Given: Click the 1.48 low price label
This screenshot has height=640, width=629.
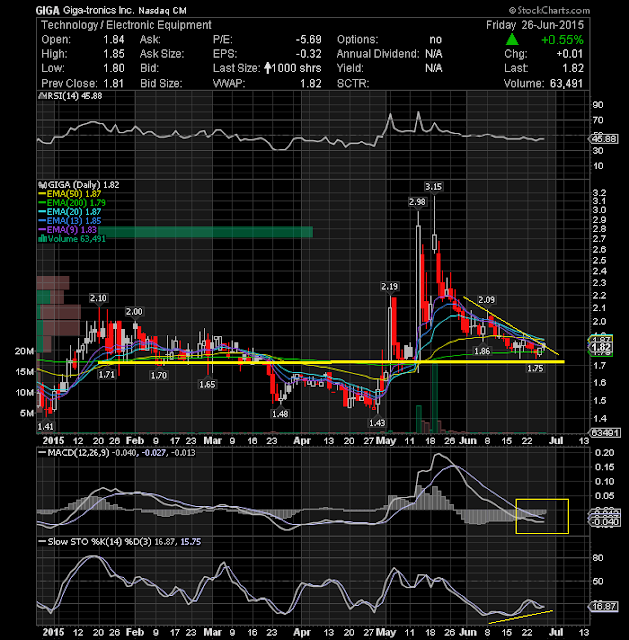Looking at the screenshot, I should (280, 414).
